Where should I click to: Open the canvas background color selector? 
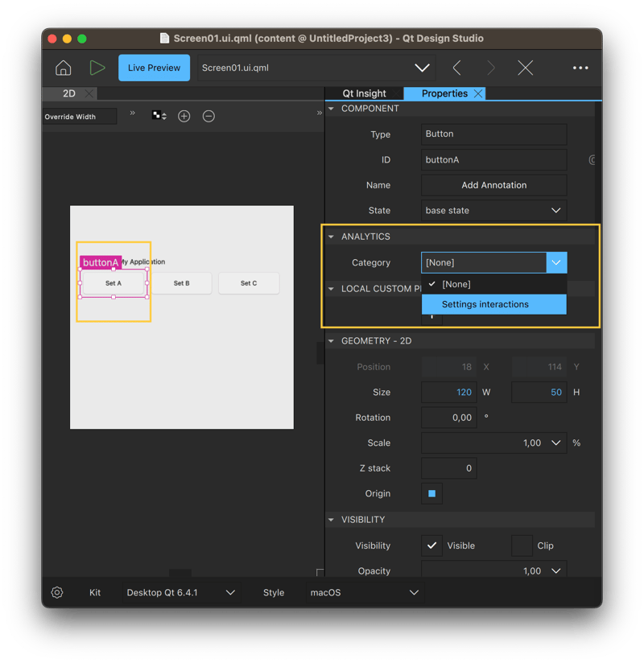point(159,117)
